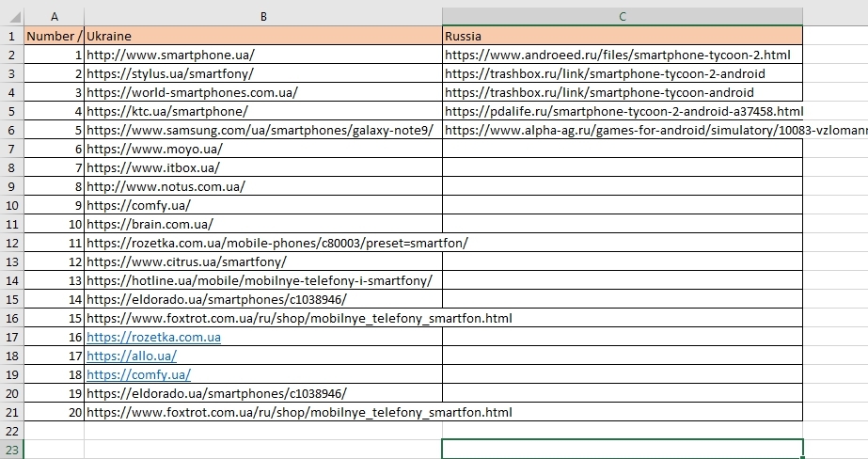Viewport: 868px width, 459px height.
Task: Select the trashbox.ru smartphone-tycoon-android cell
Action: (x=623, y=92)
